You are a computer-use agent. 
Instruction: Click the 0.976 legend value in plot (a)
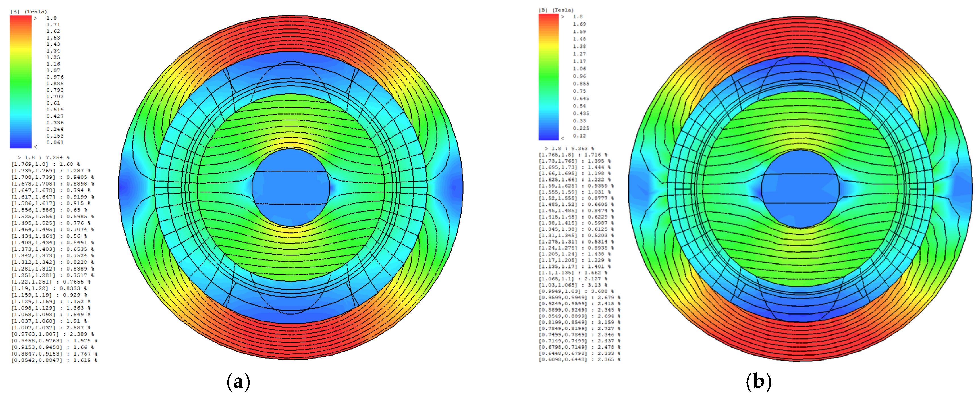tap(55, 77)
